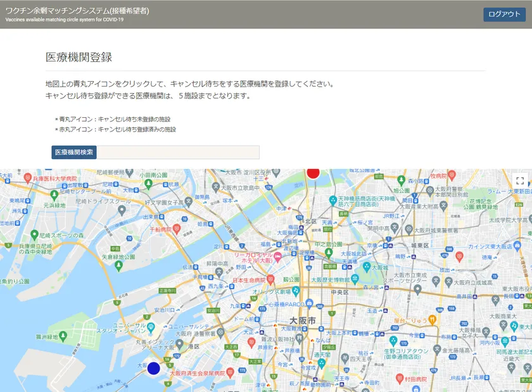Click the blue circle facility marker
Screen dimensions: 532x392
point(153,368)
